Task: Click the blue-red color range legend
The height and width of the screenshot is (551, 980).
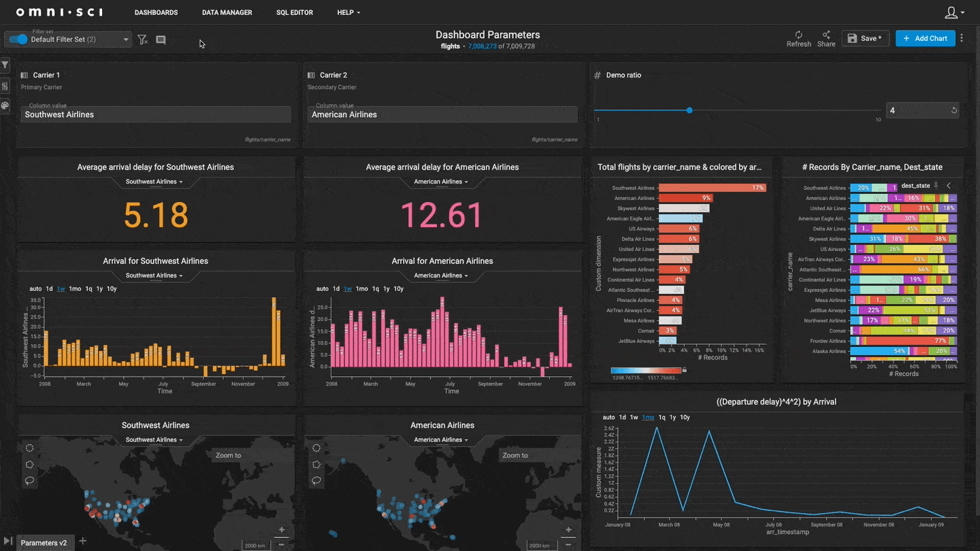Action: point(646,370)
